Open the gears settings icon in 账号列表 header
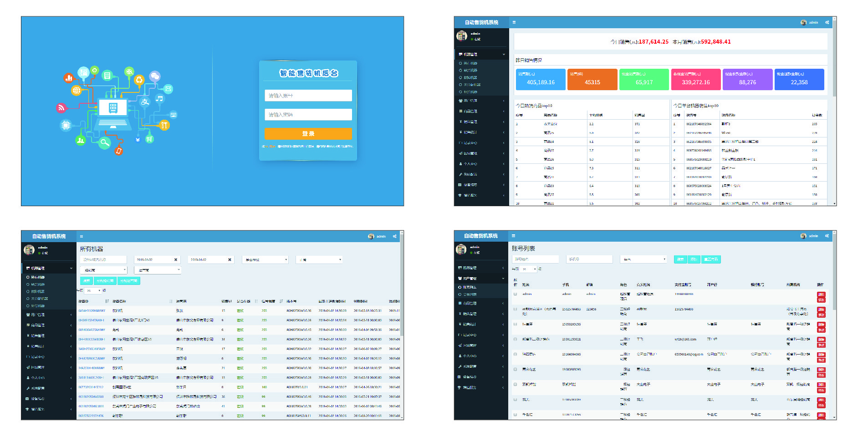This screenshot has width=868, height=431. point(827,236)
